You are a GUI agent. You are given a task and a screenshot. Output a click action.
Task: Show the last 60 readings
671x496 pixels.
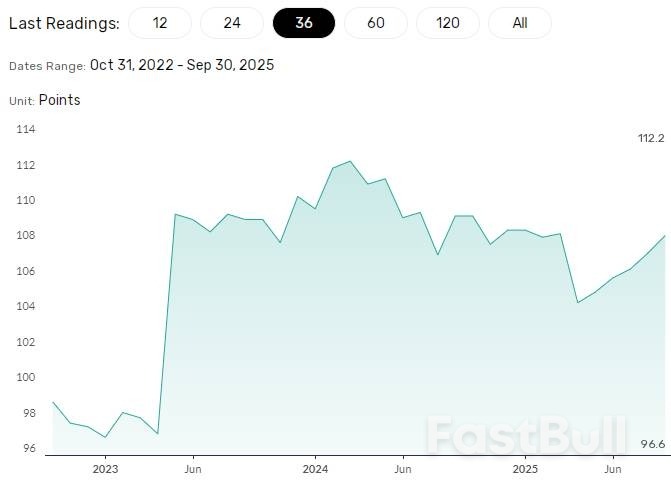click(376, 22)
